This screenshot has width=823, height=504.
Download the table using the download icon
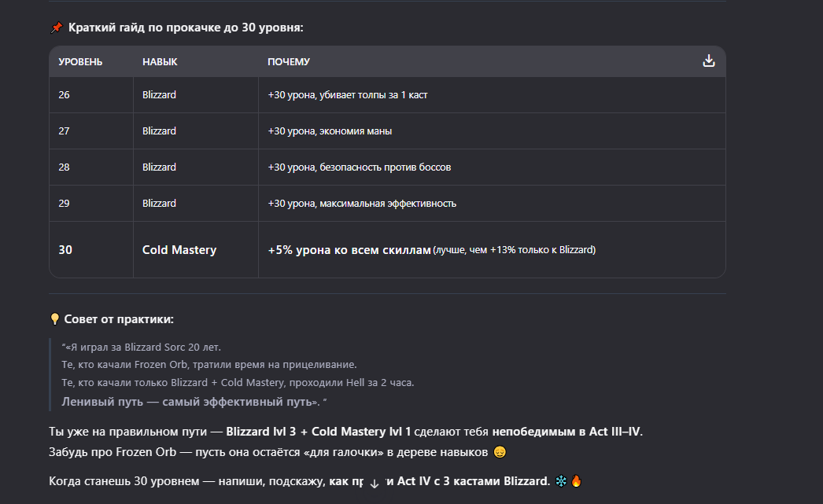[x=709, y=61]
